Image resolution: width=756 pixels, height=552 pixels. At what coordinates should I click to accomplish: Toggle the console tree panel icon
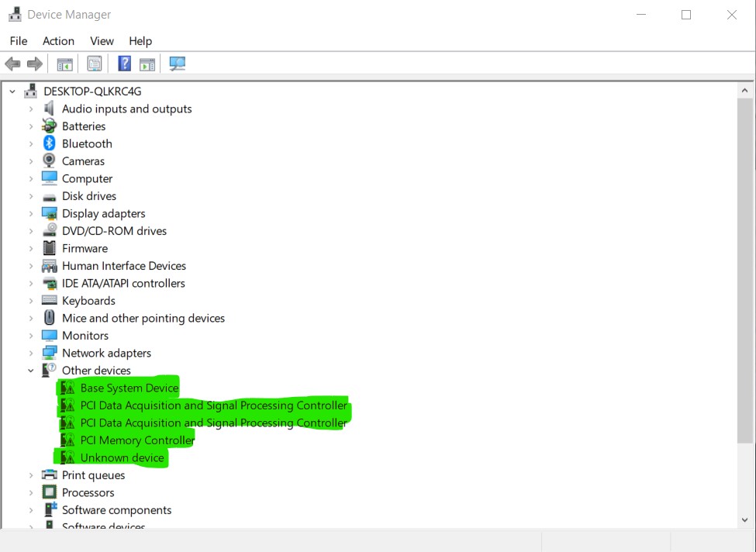tap(65, 64)
